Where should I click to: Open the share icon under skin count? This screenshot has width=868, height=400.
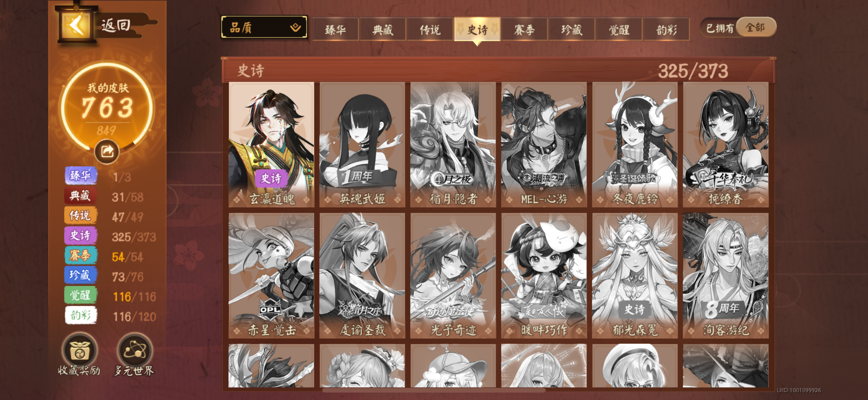(107, 152)
